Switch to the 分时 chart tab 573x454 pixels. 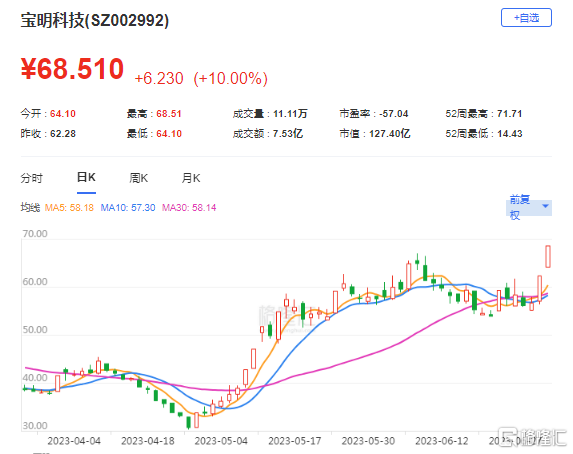point(31,178)
